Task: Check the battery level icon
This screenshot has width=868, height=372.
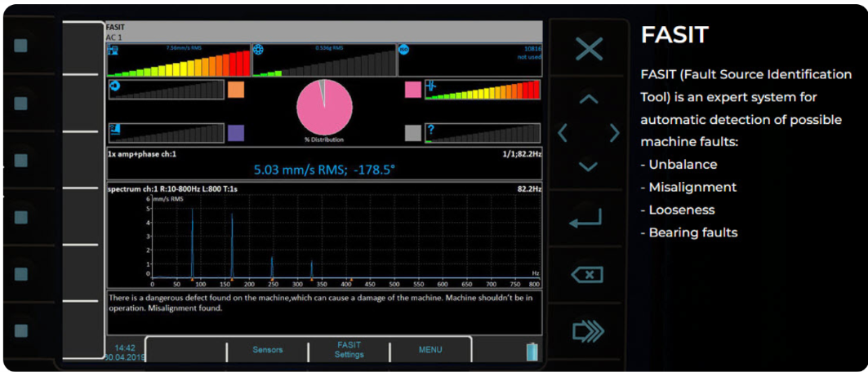Action: (x=532, y=352)
